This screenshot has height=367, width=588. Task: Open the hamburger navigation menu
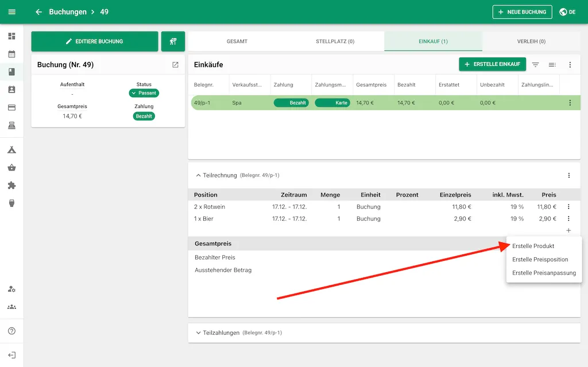[11, 12]
